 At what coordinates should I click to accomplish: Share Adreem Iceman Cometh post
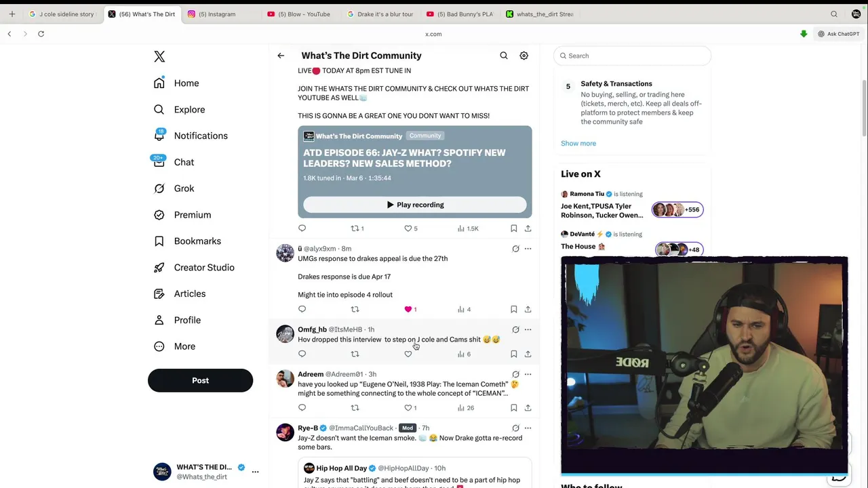pyautogui.click(x=528, y=407)
